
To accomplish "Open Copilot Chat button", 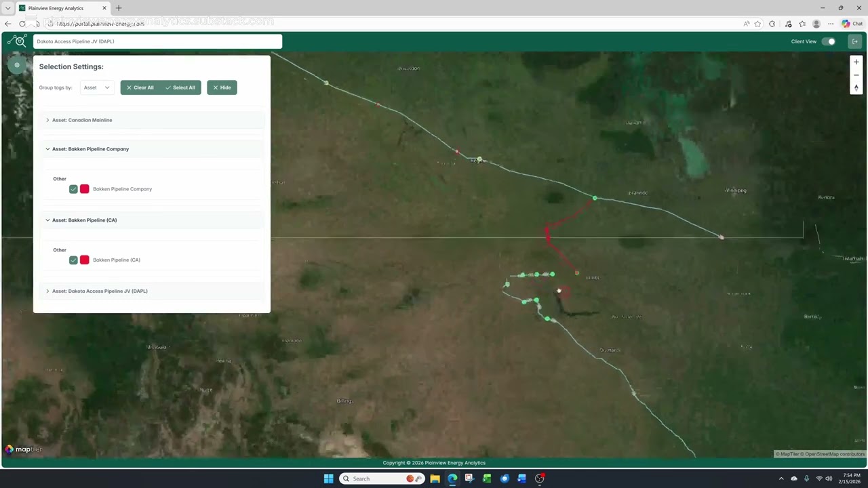I will (852, 24).
